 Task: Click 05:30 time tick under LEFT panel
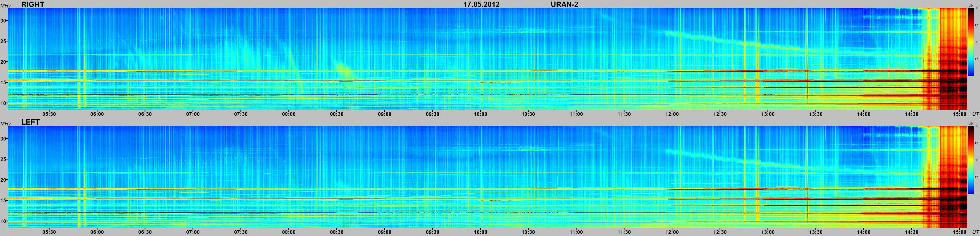[49, 232]
